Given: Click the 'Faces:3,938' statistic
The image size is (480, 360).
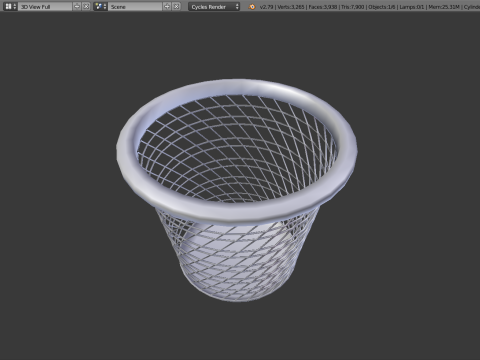Looking at the screenshot, I should pos(323,7).
